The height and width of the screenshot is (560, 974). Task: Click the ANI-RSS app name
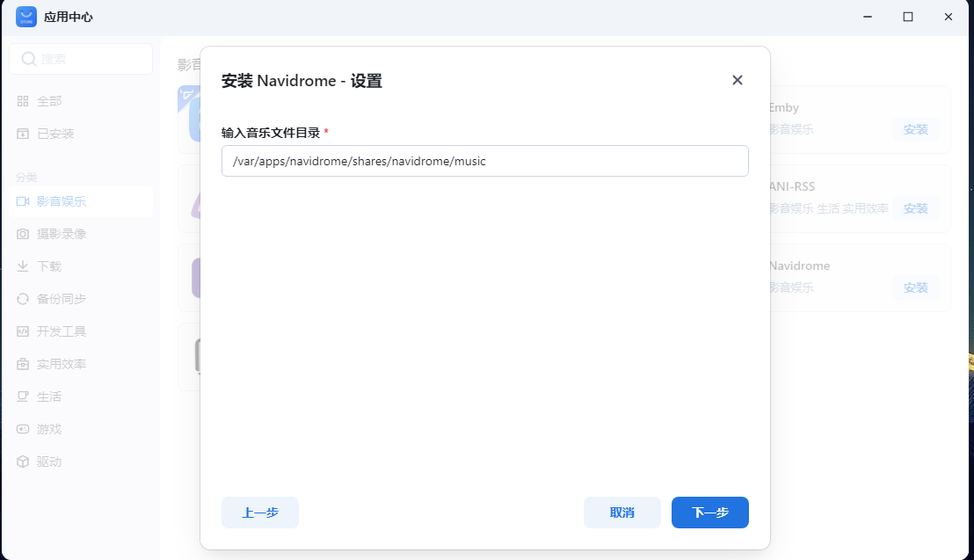pyautogui.click(x=792, y=186)
